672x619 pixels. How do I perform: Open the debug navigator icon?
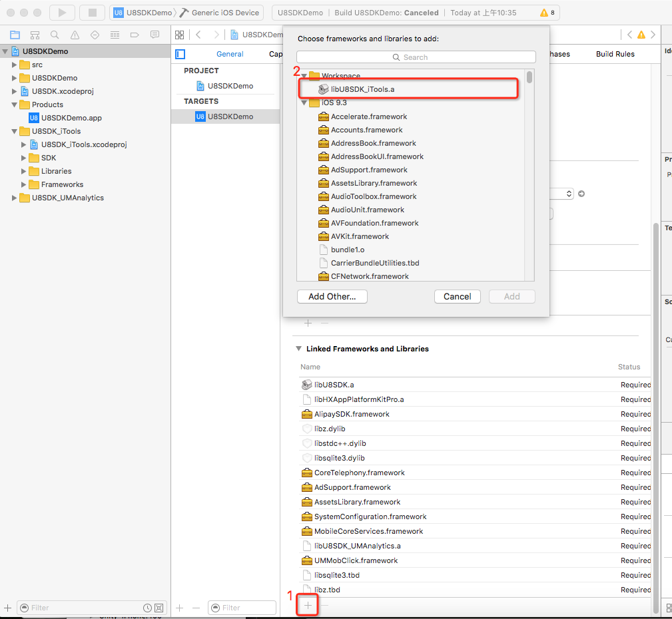[x=115, y=35]
